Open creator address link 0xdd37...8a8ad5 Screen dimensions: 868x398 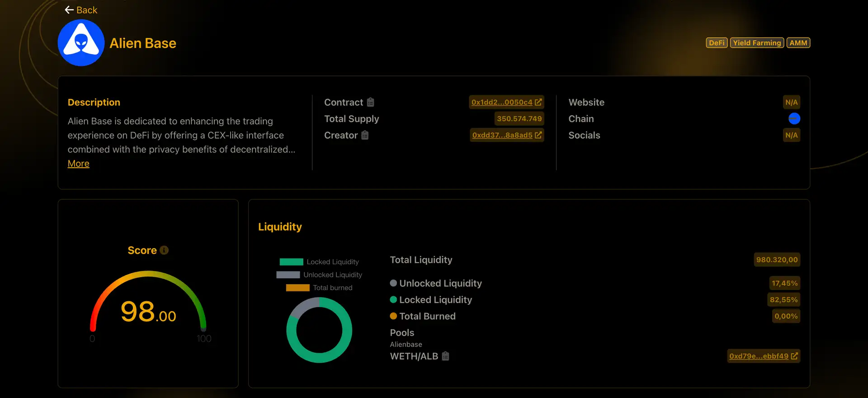pyautogui.click(x=506, y=135)
